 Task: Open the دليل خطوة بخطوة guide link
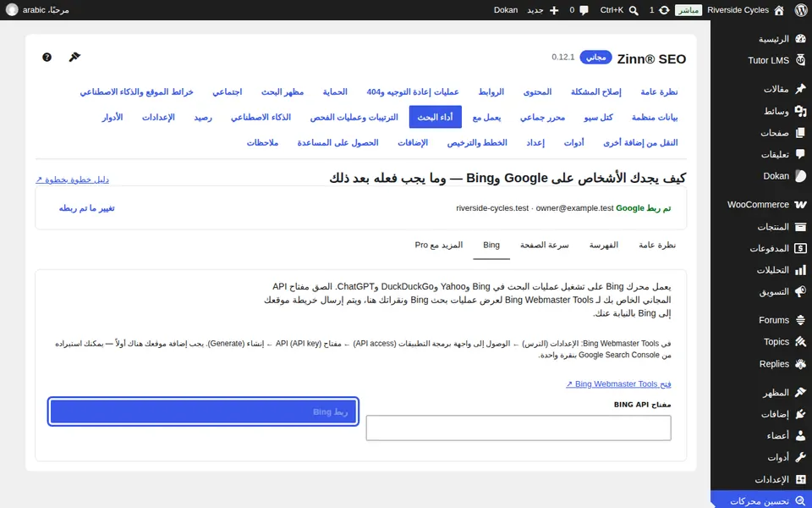pyautogui.click(x=72, y=179)
